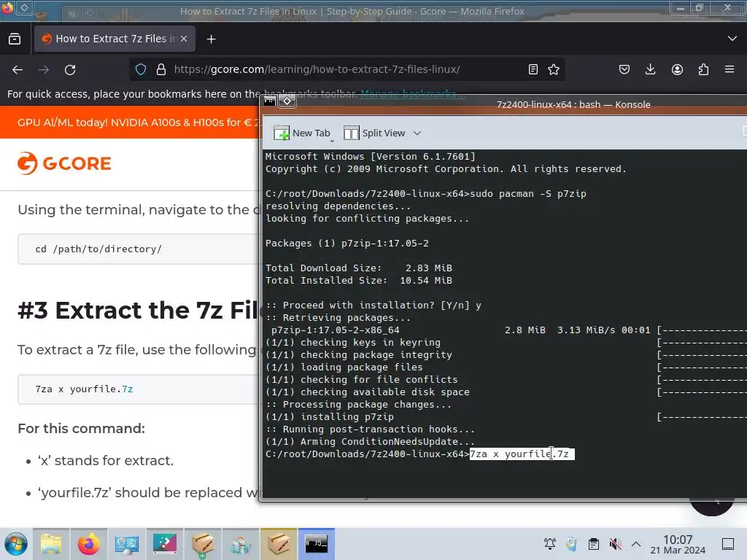
Task: Click the Firefox title bar pin icon
Action: (x=24, y=8)
